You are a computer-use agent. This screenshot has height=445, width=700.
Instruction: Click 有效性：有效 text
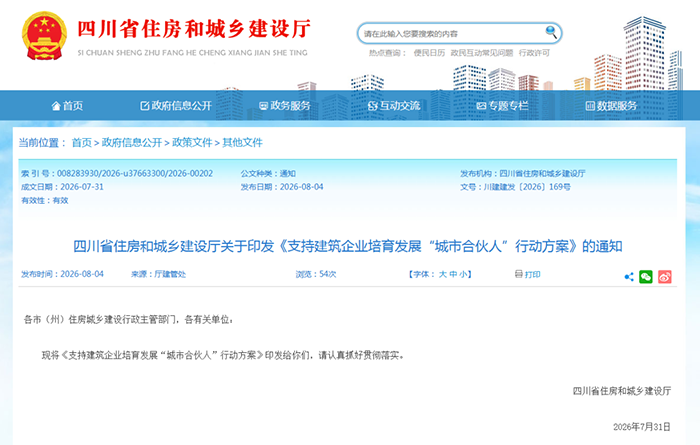(45, 200)
